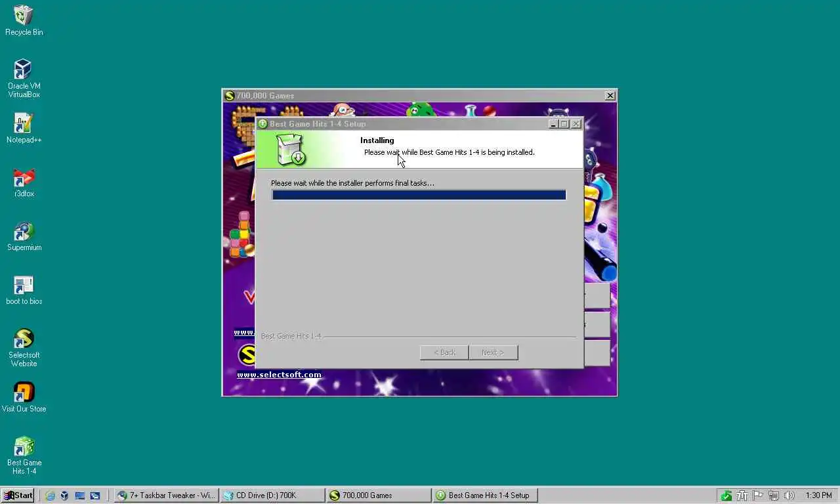Click the disabled Next button
This screenshot has width=840, height=504.
coord(493,352)
